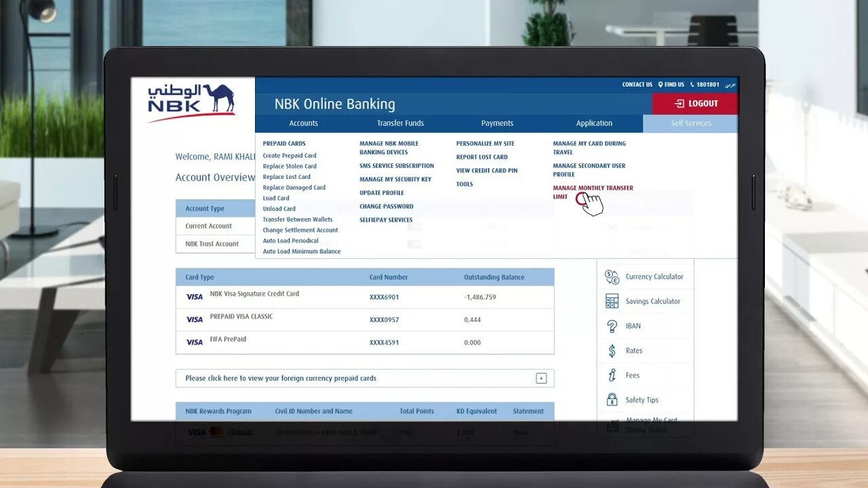Image resolution: width=868 pixels, height=488 pixels.
Task: Click the NBK camel logo
Action: click(191, 102)
